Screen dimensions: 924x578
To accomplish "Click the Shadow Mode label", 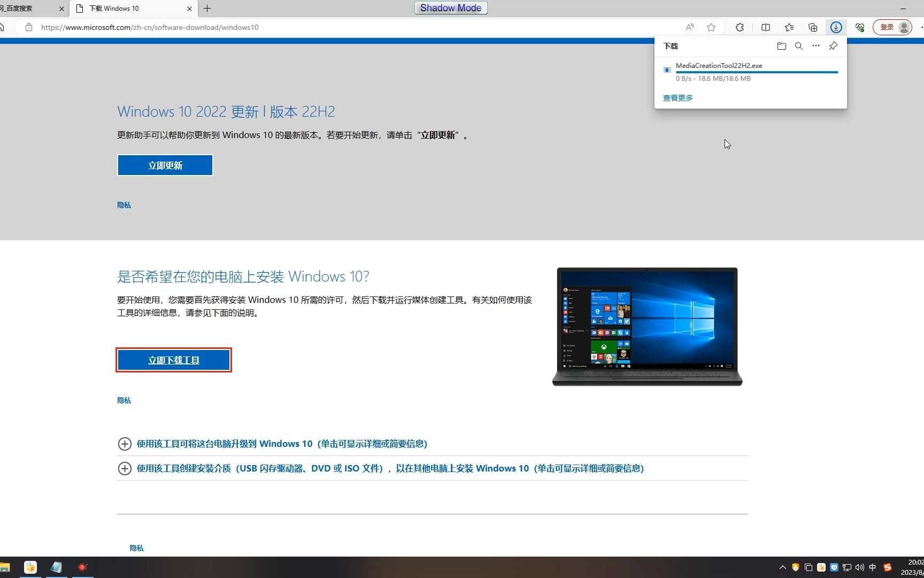I will point(451,8).
